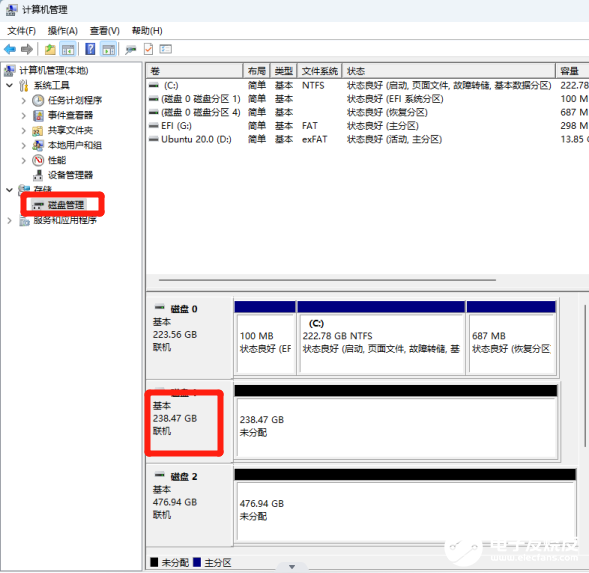Expand the 事件查看器 node

tap(23, 115)
